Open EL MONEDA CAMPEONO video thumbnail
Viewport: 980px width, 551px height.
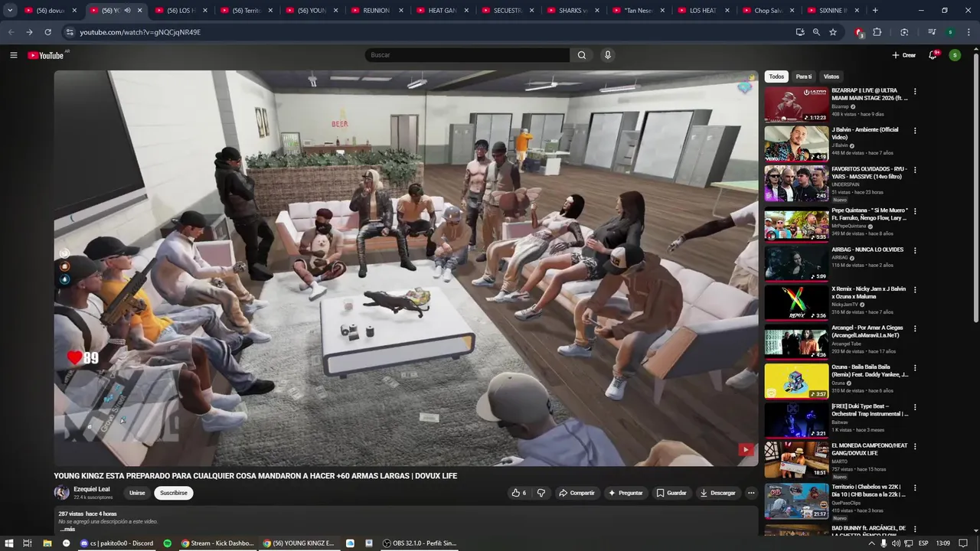[796, 459]
